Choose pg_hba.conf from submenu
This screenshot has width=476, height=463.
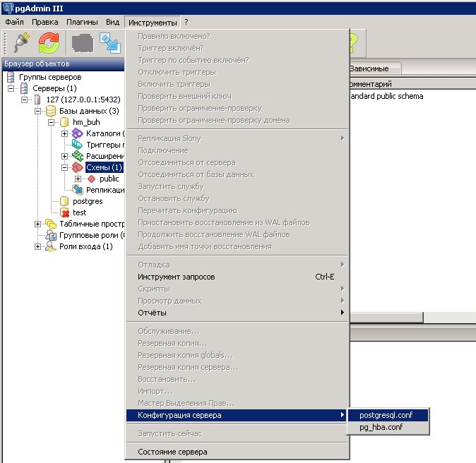[388, 427]
